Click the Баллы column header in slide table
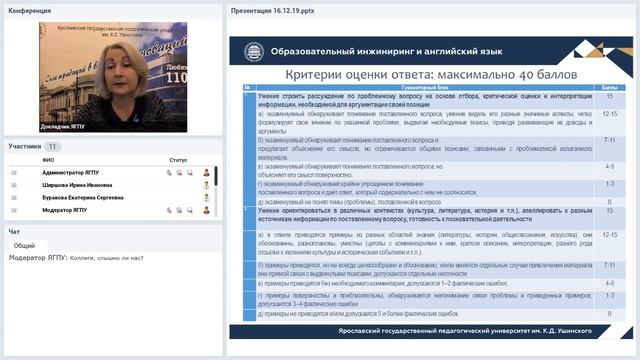This screenshot has width=640, height=360. [x=609, y=87]
